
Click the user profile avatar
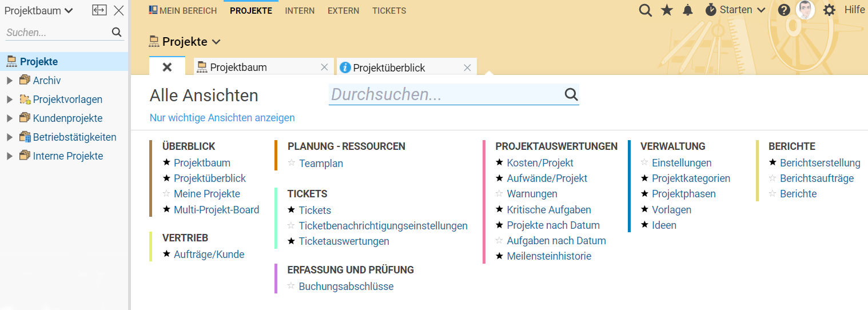click(805, 10)
